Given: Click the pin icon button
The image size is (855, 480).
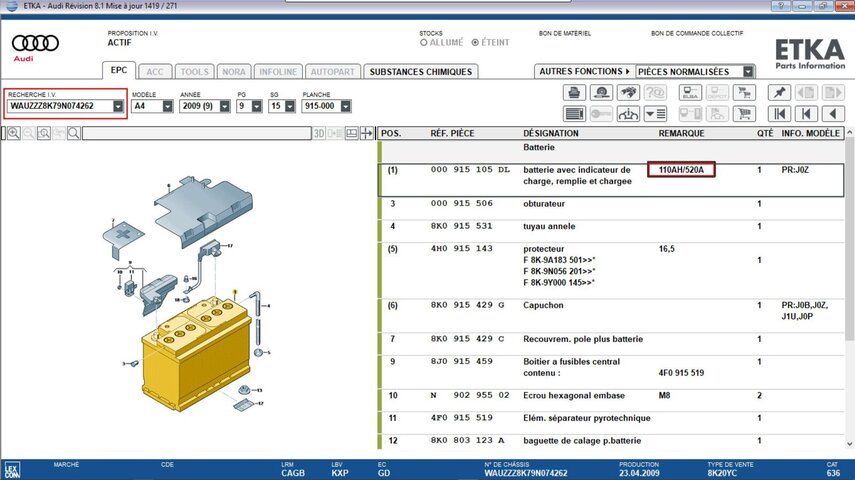Looking at the screenshot, I should coord(778,92).
